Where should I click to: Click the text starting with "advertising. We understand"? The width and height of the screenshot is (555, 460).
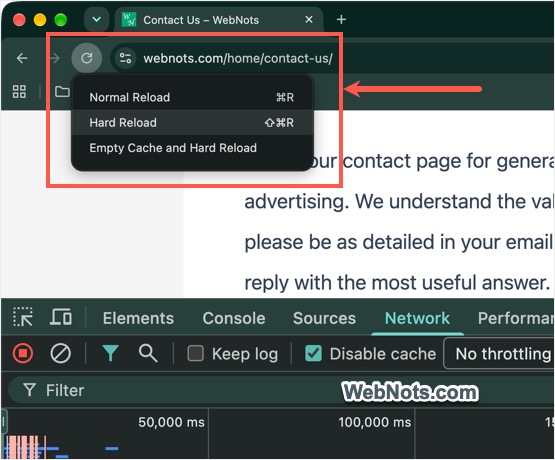click(x=399, y=202)
